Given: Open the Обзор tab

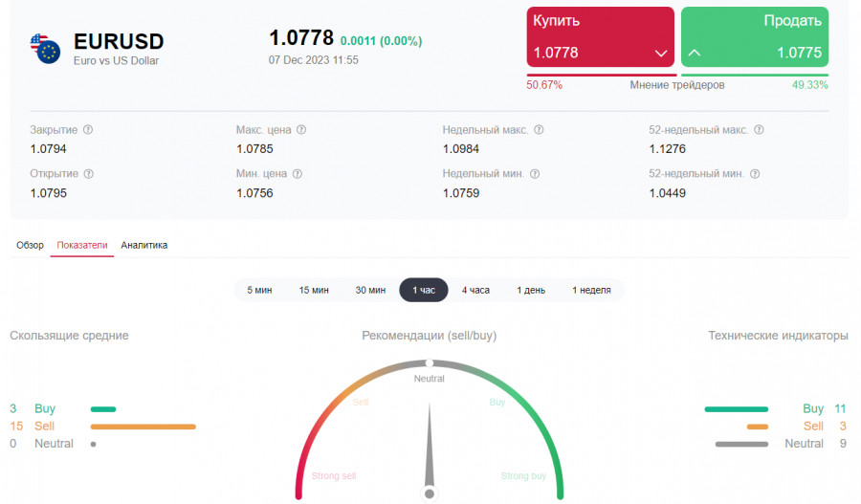Looking at the screenshot, I should [30, 245].
